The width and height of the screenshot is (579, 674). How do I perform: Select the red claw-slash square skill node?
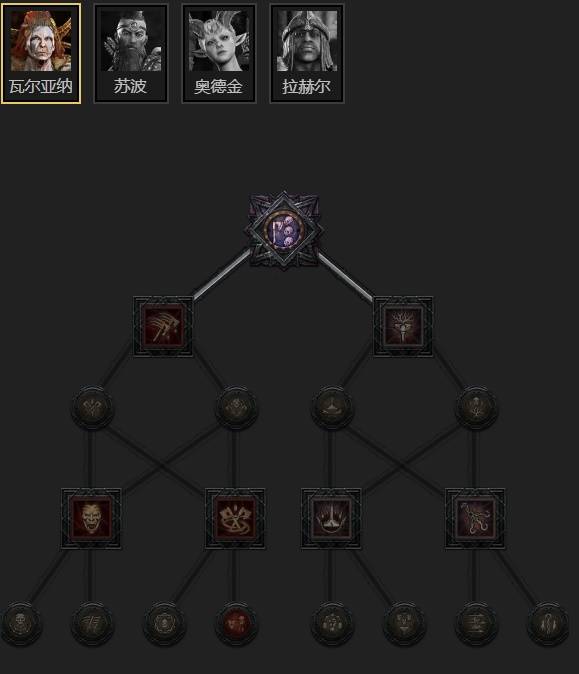pos(163,326)
